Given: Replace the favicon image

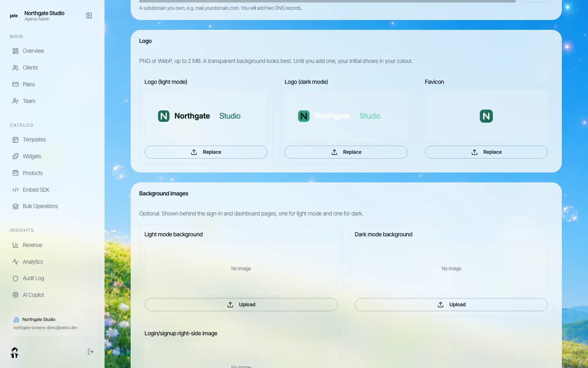Looking at the screenshot, I should [x=486, y=152].
